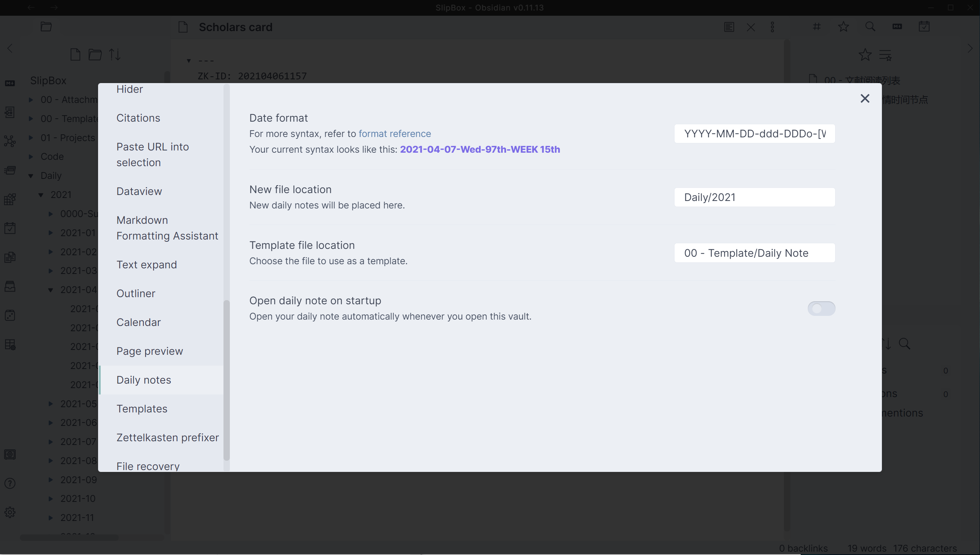
Task: Open the starred notes pane with the star icon
Action: [843, 27]
